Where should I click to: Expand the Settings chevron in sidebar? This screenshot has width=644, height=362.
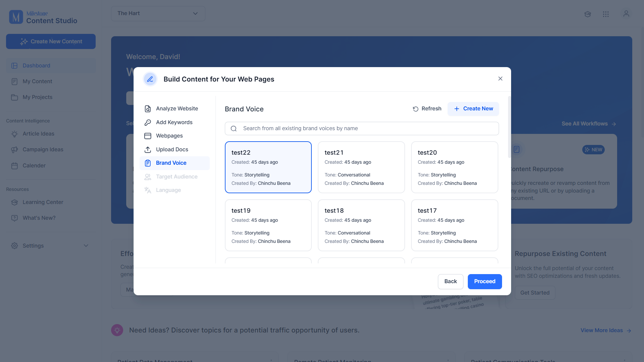pos(86,246)
